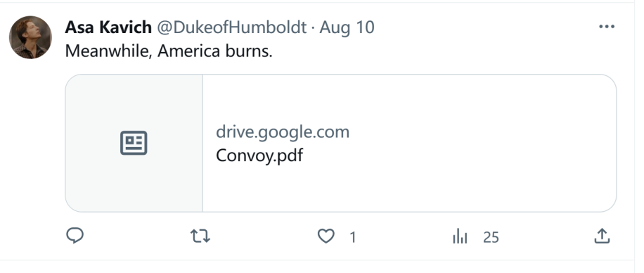Click blank header space after the timestamp
This screenshot has width=644, height=273.
(484, 27)
